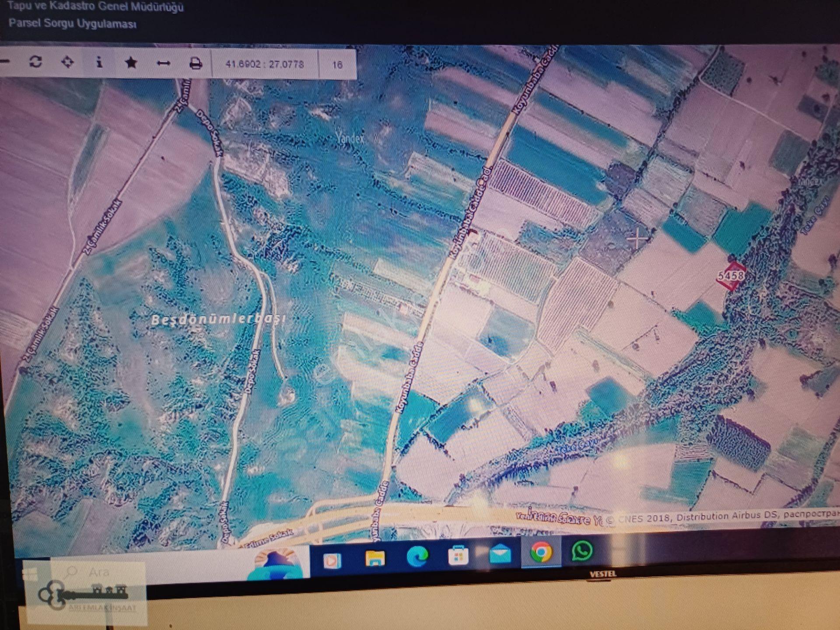
Task: Open WhatsApp from the taskbar
Action: 582,550
